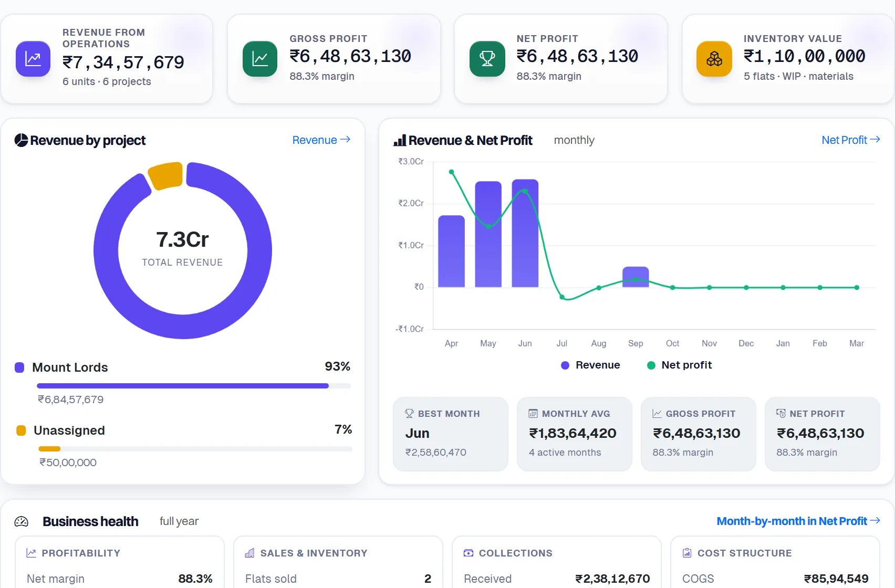Toggle the Revenue legend item
Image resolution: width=895 pixels, height=588 pixels.
point(590,365)
